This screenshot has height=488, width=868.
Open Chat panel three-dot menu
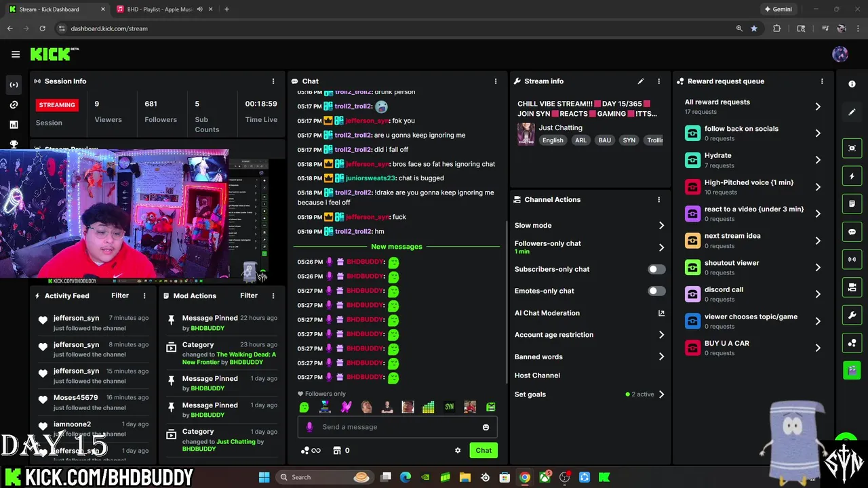(x=496, y=81)
